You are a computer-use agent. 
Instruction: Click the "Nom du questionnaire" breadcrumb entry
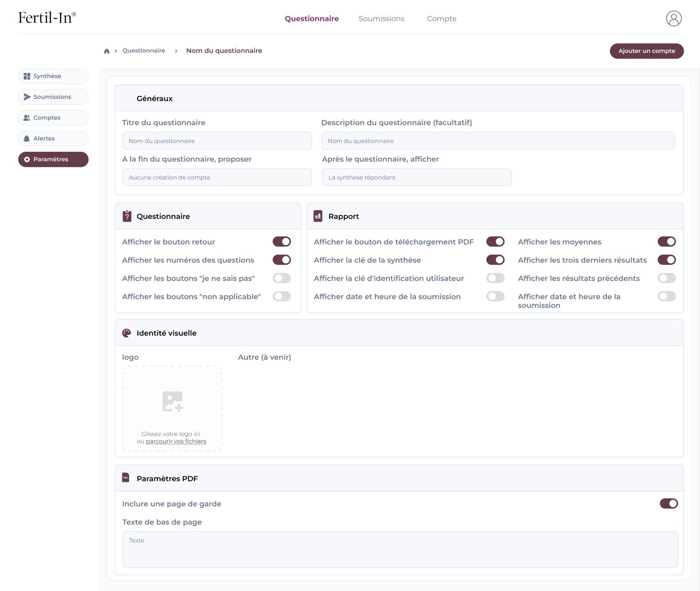coord(224,51)
